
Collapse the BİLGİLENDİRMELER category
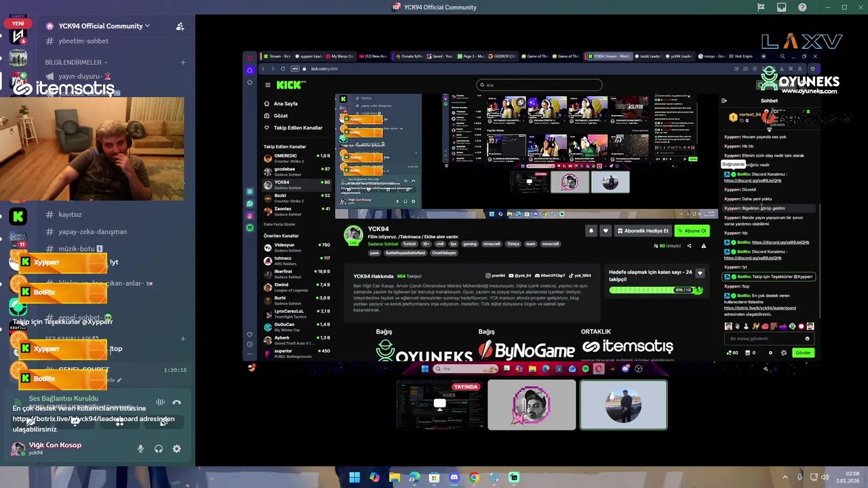click(x=77, y=62)
